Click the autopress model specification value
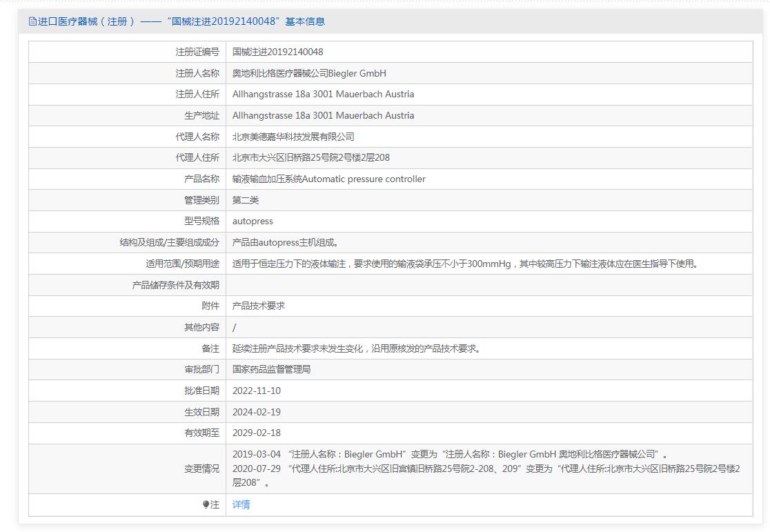Image resolution: width=770 pixels, height=532 pixels. (253, 221)
